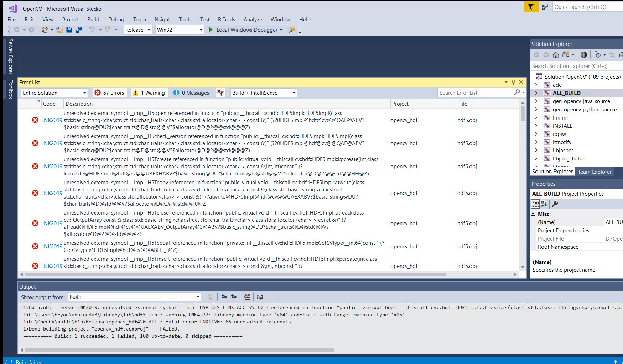Viewport: 623px width, 364px height.
Task: Switch to Team Explorer tab
Action: tap(595, 172)
